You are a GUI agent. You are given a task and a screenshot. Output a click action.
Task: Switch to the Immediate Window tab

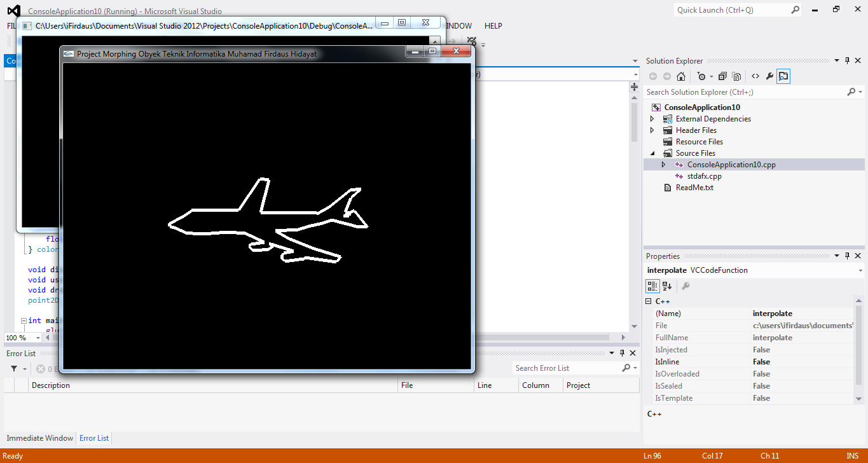[40, 438]
